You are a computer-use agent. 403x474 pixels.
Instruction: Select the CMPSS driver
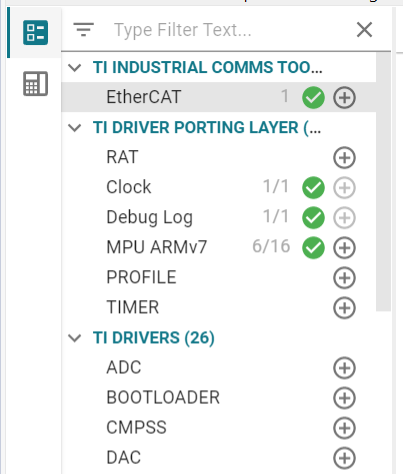(x=136, y=428)
